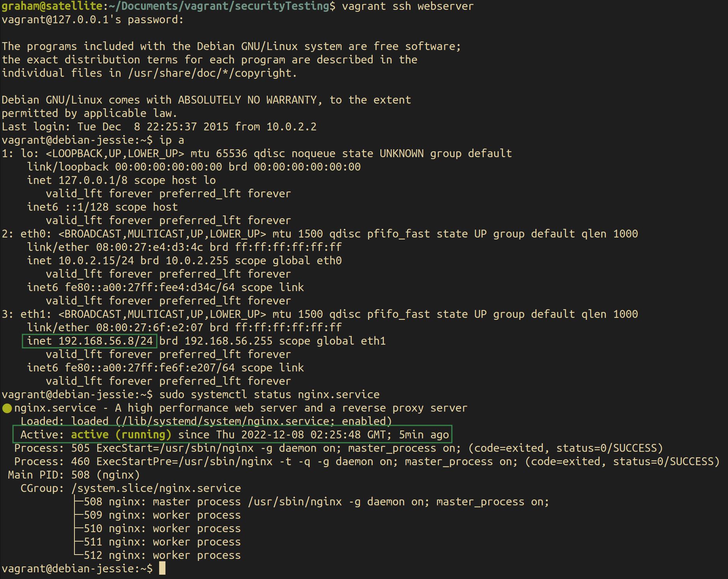Click the /system.slice/nginx.service CGroup path
Image resolution: width=728 pixels, height=579 pixels.
156,488
